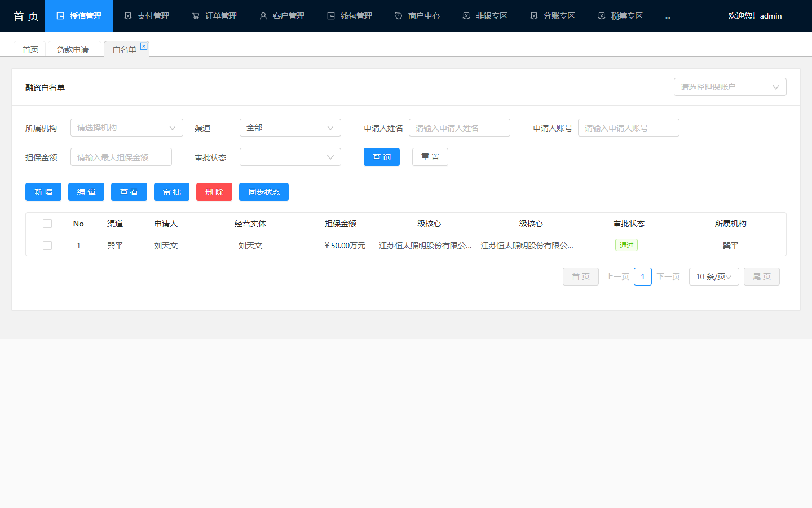Open 客户管理 menu

282,16
